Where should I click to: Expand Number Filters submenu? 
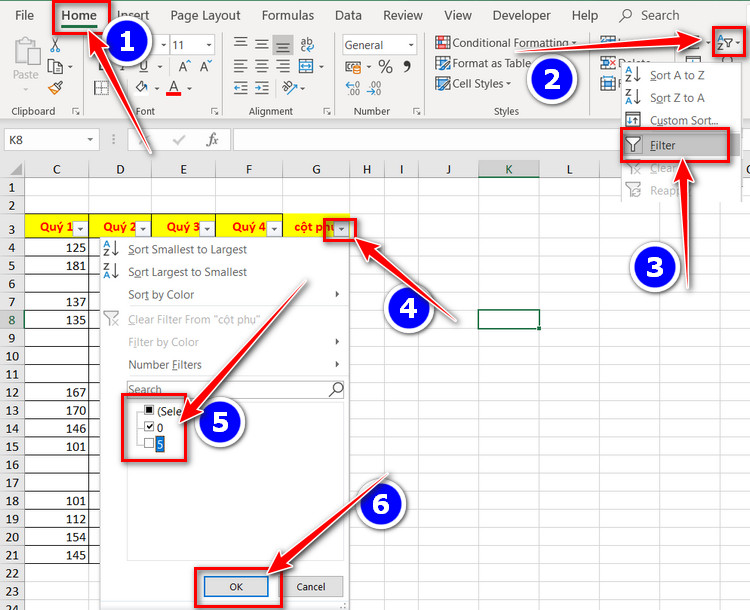(x=337, y=365)
